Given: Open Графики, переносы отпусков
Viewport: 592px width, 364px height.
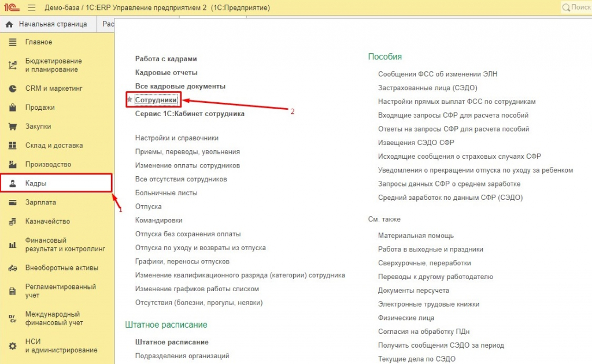Looking at the screenshot, I should 182,261.
